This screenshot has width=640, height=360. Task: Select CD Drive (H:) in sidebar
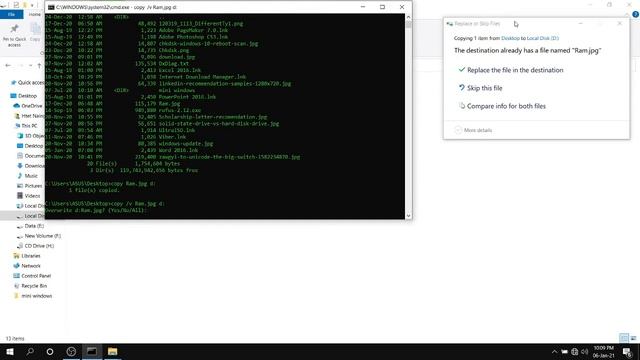[36, 246]
